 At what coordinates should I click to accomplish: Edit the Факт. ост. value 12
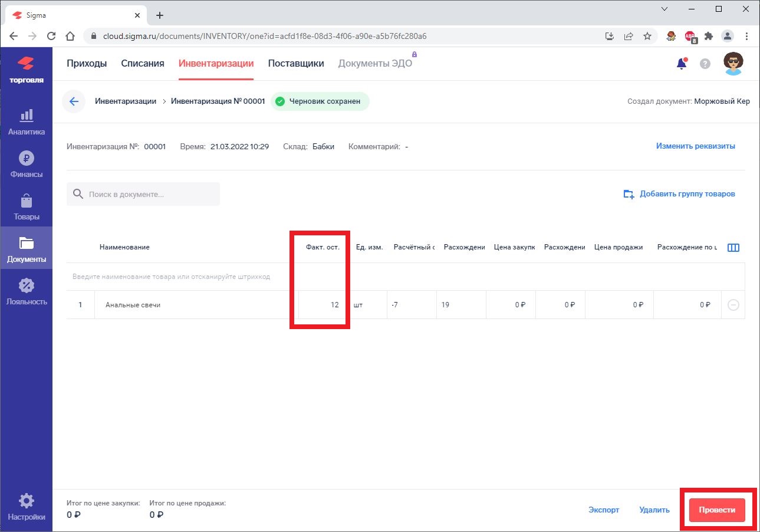322,305
